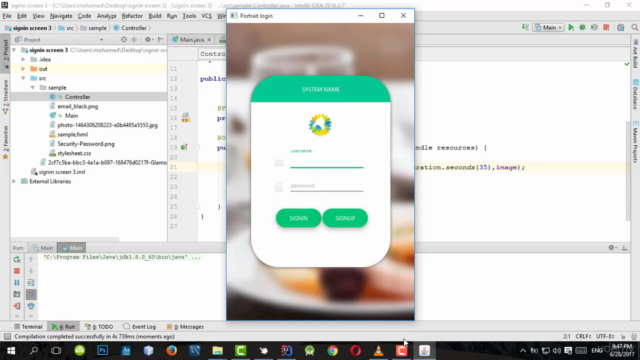This screenshot has width=640, height=360.
Task: Click Print icon in Run console
Action: [x=31, y=306]
